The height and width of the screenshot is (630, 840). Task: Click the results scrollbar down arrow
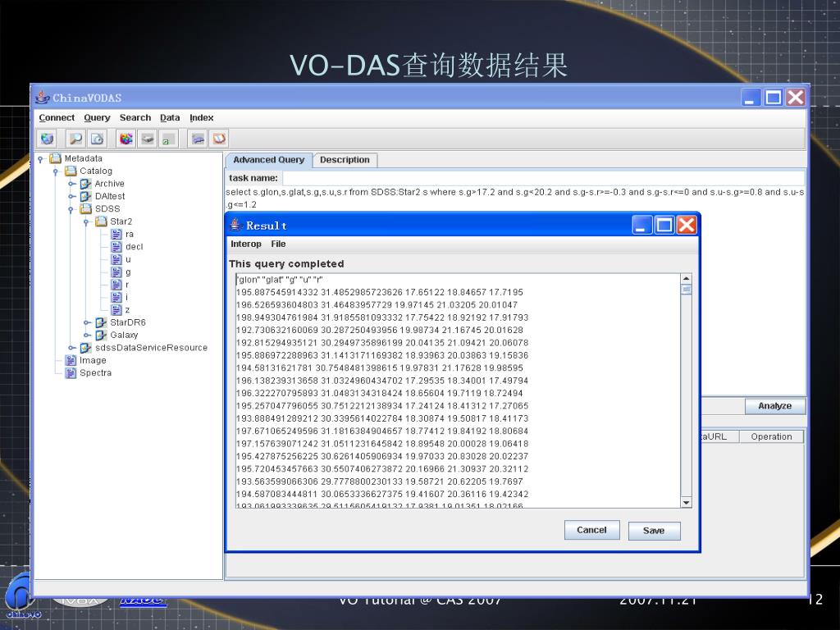pyautogui.click(x=686, y=503)
